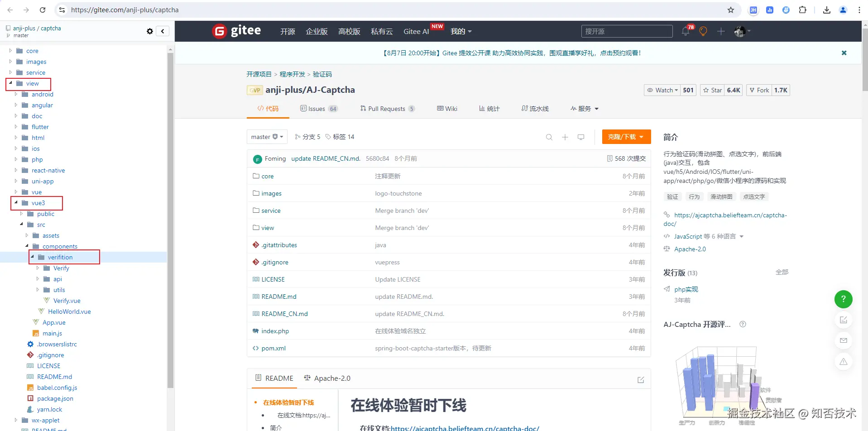
Task: Go back to the previous page
Action: pos(10,10)
